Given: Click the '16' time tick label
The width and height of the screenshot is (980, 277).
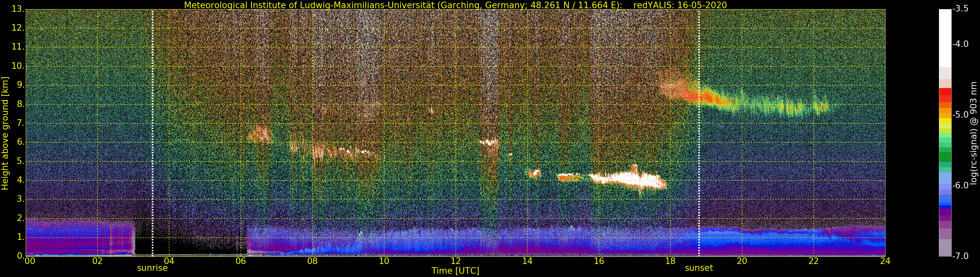Looking at the screenshot, I should pyautogui.click(x=599, y=261).
